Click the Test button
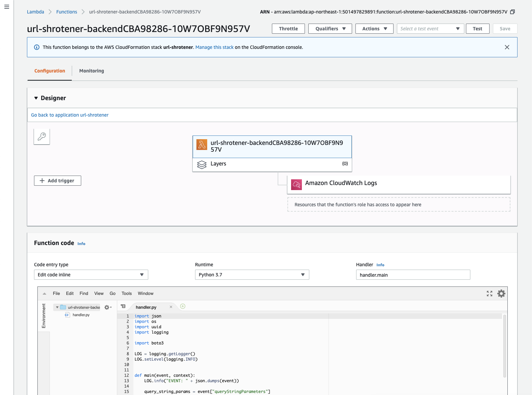The height and width of the screenshot is (395, 532). (x=477, y=29)
